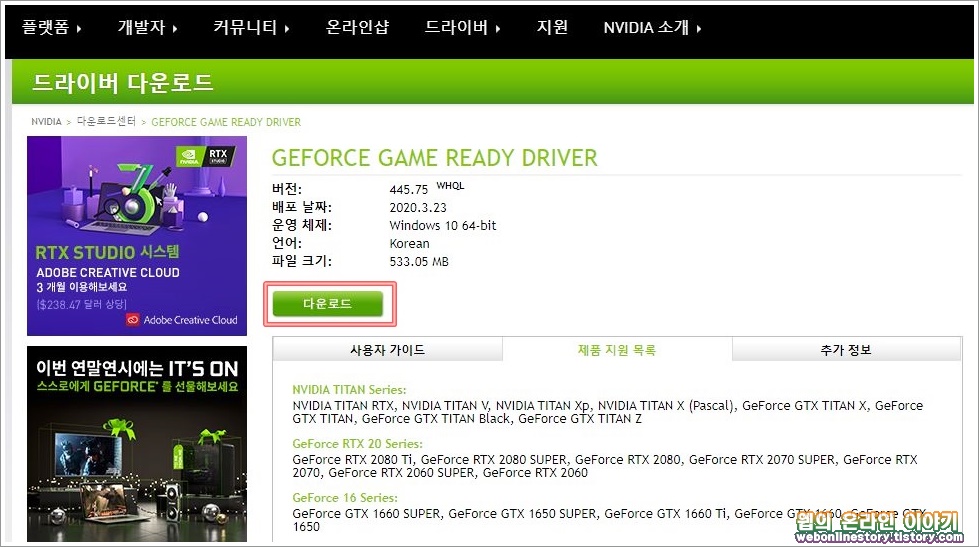Click the WHQL label
This screenshot has height=547, width=979.
pos(450,185)
